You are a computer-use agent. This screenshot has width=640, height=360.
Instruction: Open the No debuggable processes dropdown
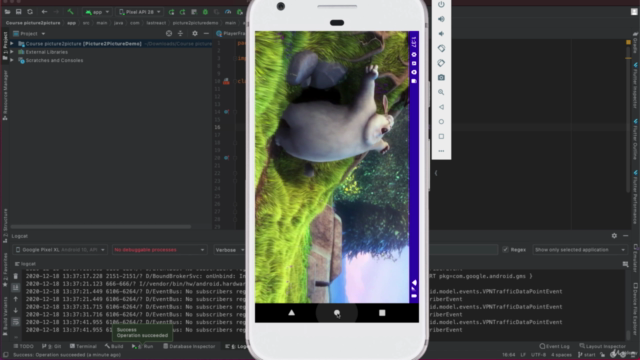tap(159, 250)
